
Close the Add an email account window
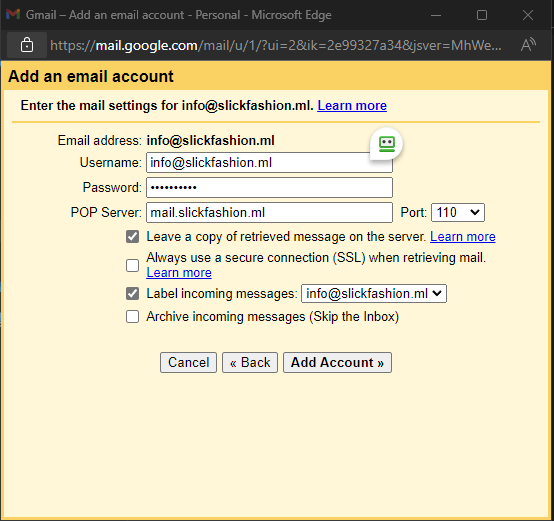click(528, 15)
